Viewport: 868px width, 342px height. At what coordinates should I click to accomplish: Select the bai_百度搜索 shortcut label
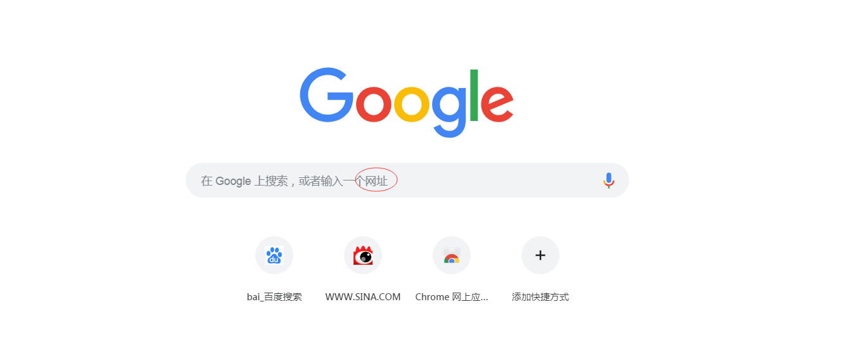(x=274, y=297)
